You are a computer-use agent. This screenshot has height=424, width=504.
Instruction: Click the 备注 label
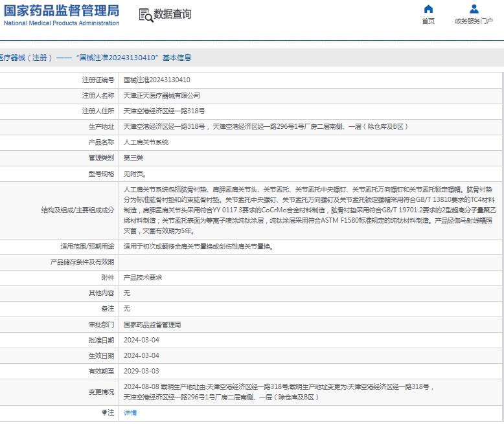click(108, 309)
